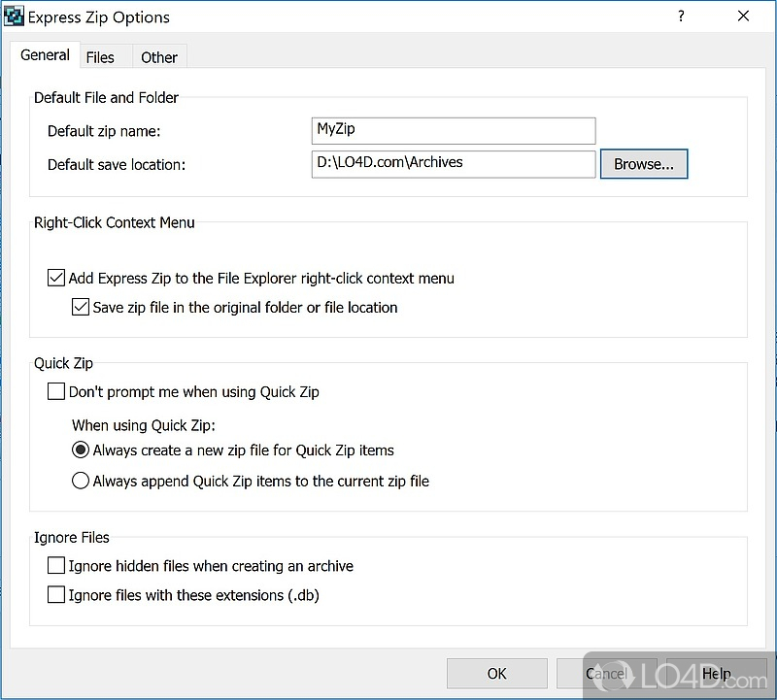This screenshot has width=777, height=700.
Task: Close the Express Zip Options dialog
Action: 743,17
